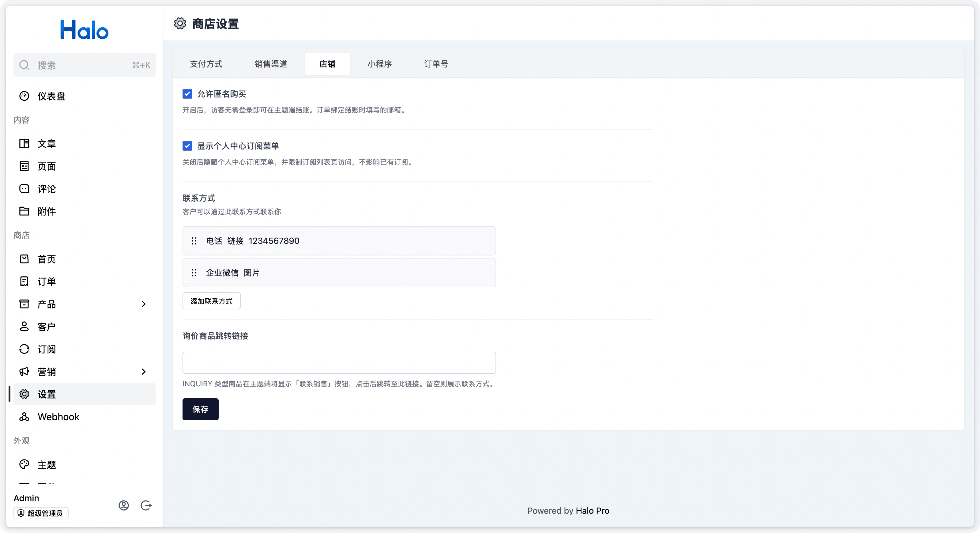The height and width of the screenshot is (533, 980).
Task: Select the Comments (评论) bubble icon
Action: (x=24, y=189)
